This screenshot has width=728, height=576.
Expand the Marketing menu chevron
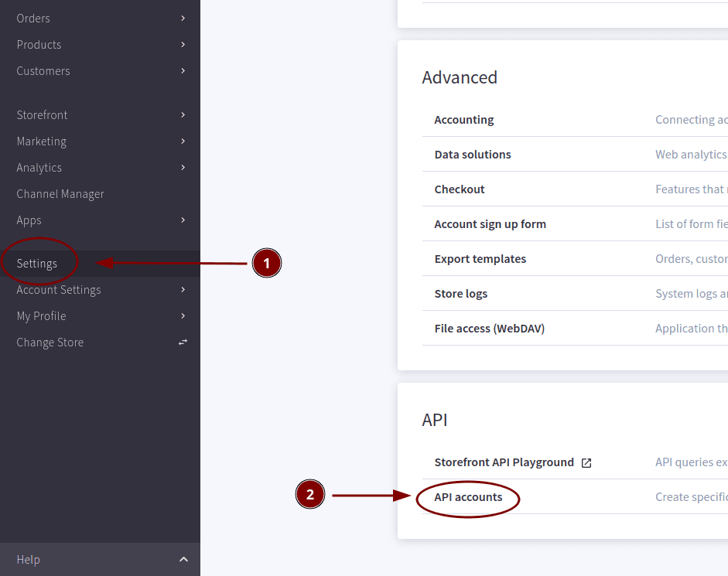point(183,141)
